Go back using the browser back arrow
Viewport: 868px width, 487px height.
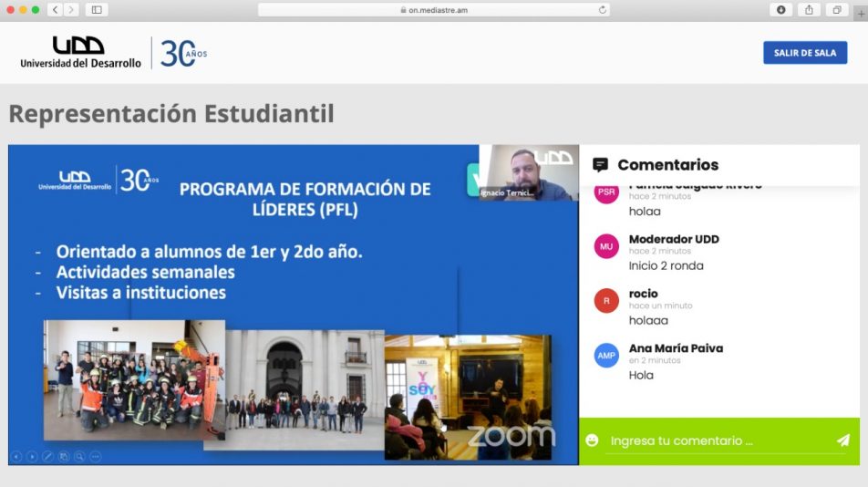56,9
